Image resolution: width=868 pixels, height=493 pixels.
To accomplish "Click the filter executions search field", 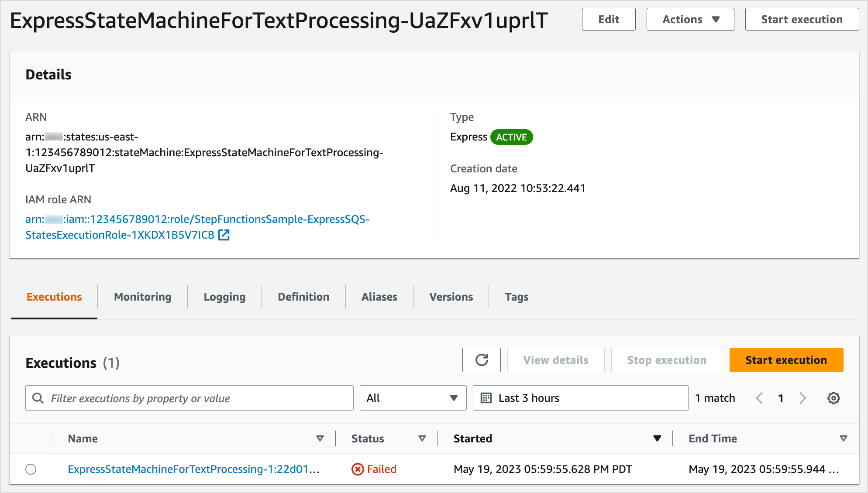I will pos(189,398).
